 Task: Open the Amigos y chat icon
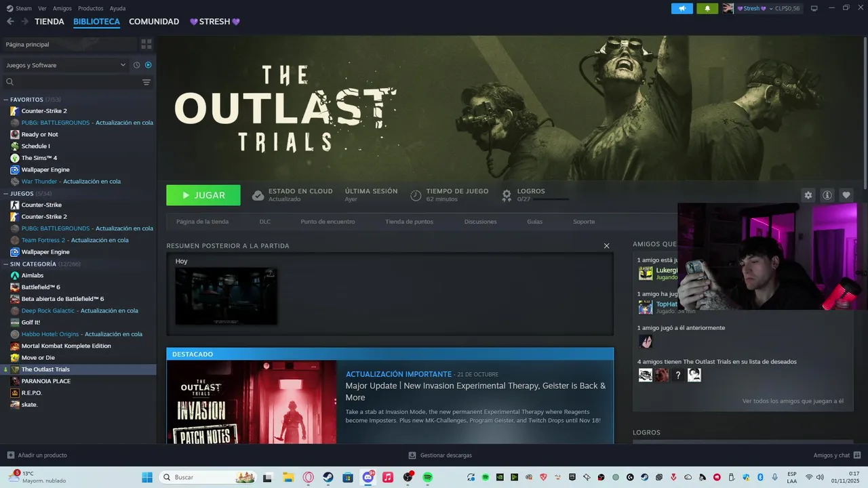click(x=857, y=455)
